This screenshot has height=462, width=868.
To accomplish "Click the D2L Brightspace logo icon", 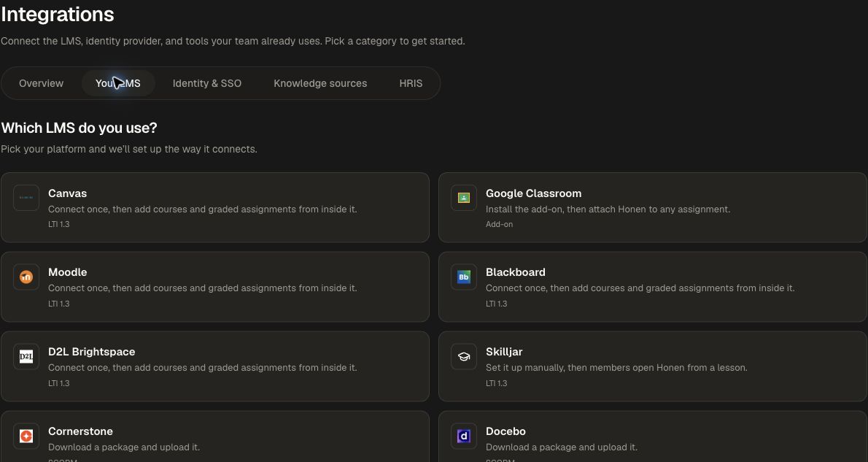I will [x=26, y=356].
